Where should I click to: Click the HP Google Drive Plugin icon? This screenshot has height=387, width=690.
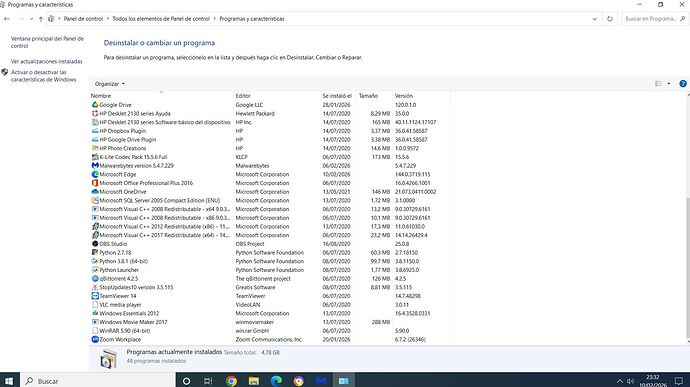[95, 140]
